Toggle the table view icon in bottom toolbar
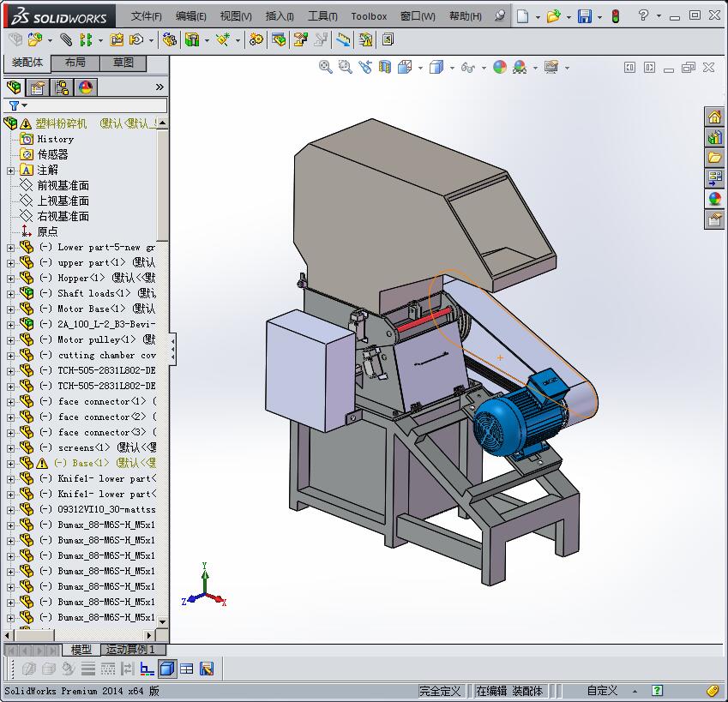This screenshot has width=728, height=702. (x=187, y=669)
